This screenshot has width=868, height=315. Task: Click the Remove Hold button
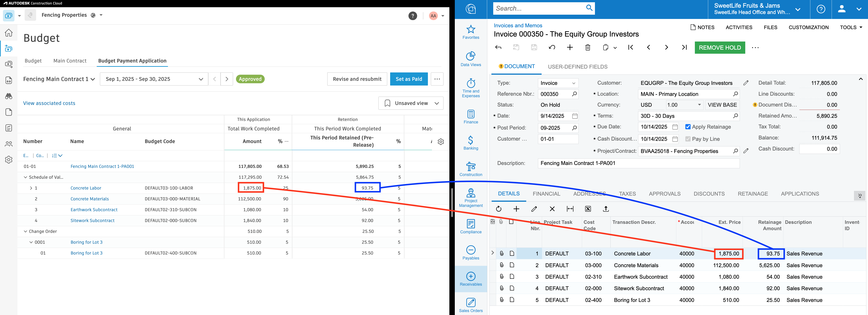(720, 47)
